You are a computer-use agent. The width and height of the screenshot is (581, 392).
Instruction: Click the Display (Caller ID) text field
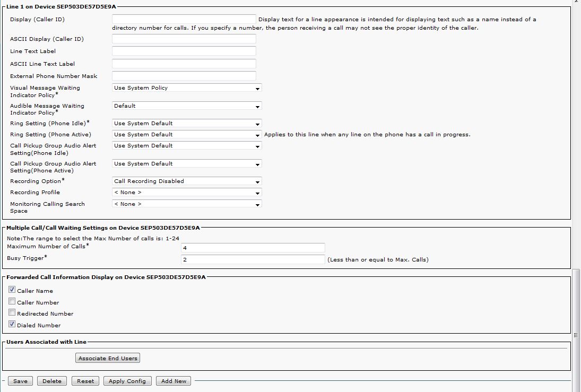(x=184, y=20)
